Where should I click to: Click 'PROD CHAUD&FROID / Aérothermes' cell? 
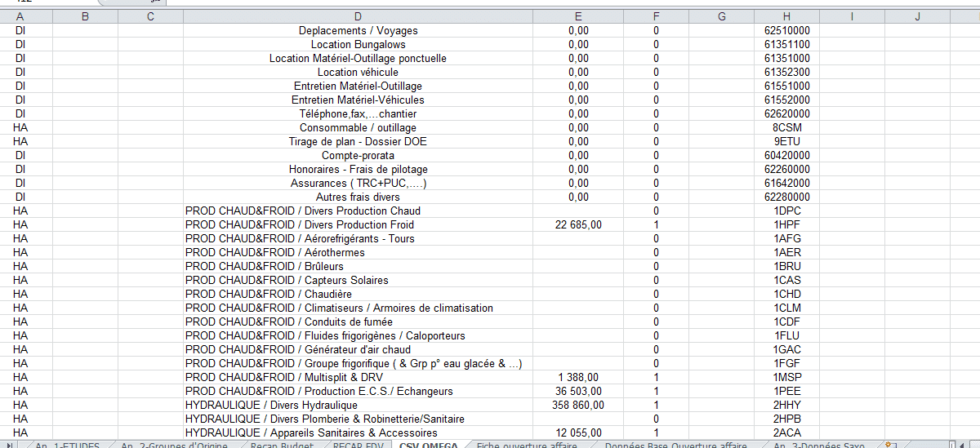(x=358, y=252)
